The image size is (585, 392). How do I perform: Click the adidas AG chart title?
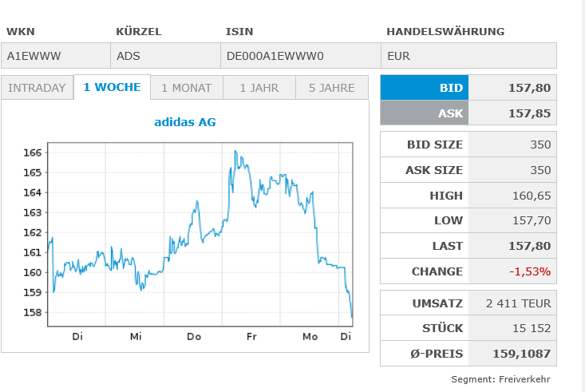click(184, 122)
